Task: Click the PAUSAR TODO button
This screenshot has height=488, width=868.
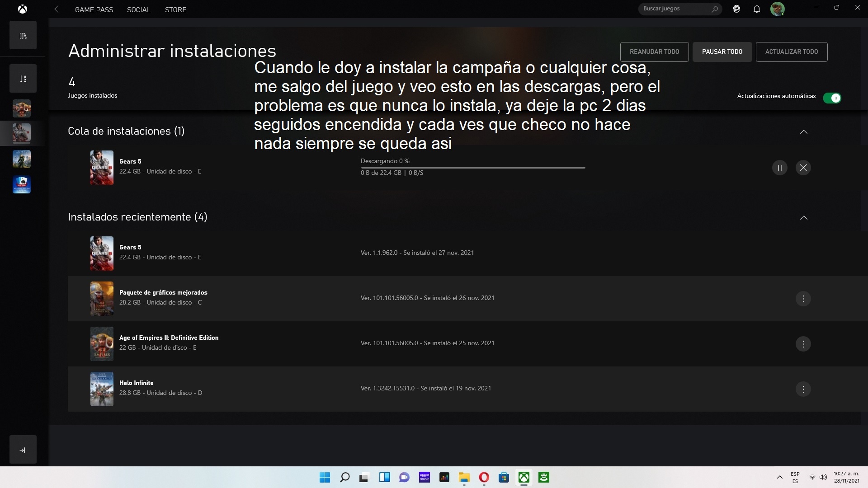Action: tap(722, 52)
